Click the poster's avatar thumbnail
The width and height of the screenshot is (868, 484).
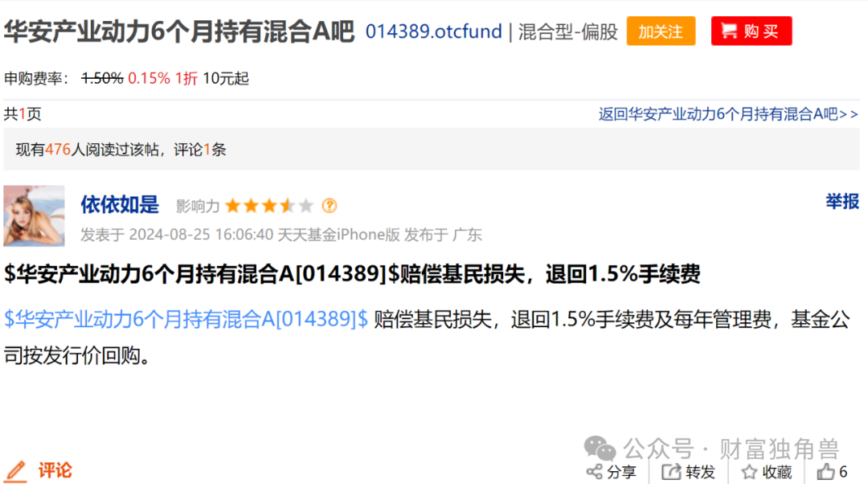tap(34, 215)
